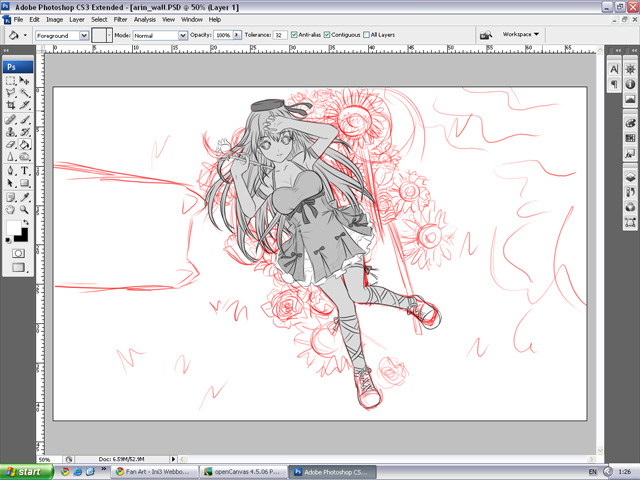Viewport: 640px width, 480px height.
Task: Toggle the Anti-alias checkbox
Action: 294,35
